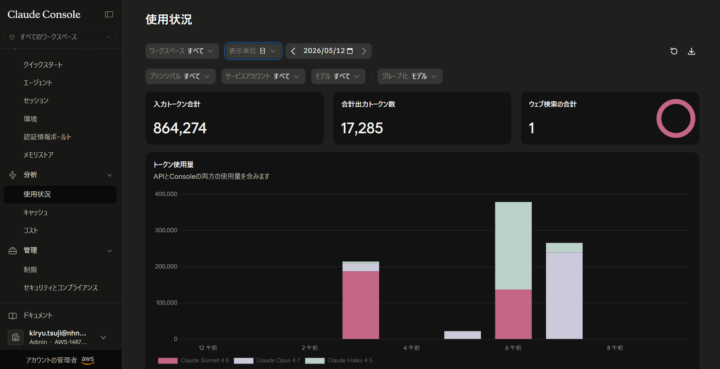Image resolution: width=720 pixels, height=369 pixels.
Task: Click the 入力トークン合計 card
Action: tap(234, 118)
